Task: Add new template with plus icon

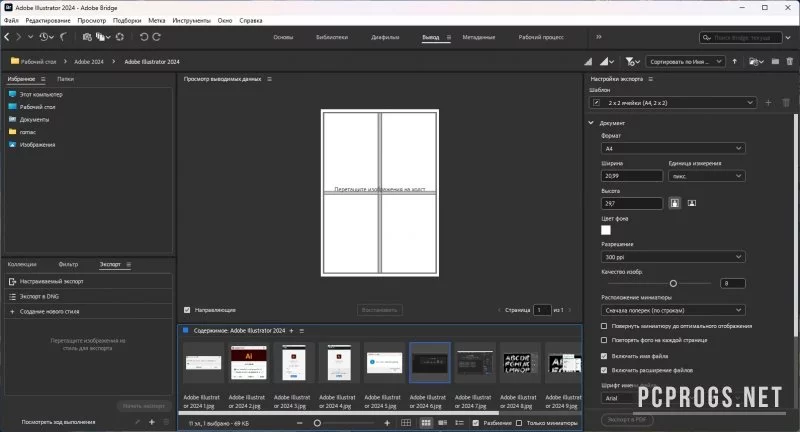Action: point(768,103)
